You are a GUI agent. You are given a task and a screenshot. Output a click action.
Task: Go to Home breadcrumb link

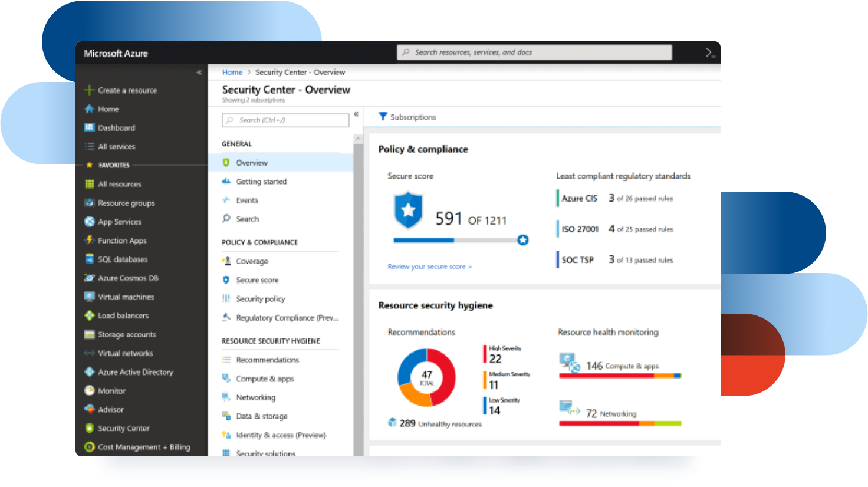tap(232, 72)
